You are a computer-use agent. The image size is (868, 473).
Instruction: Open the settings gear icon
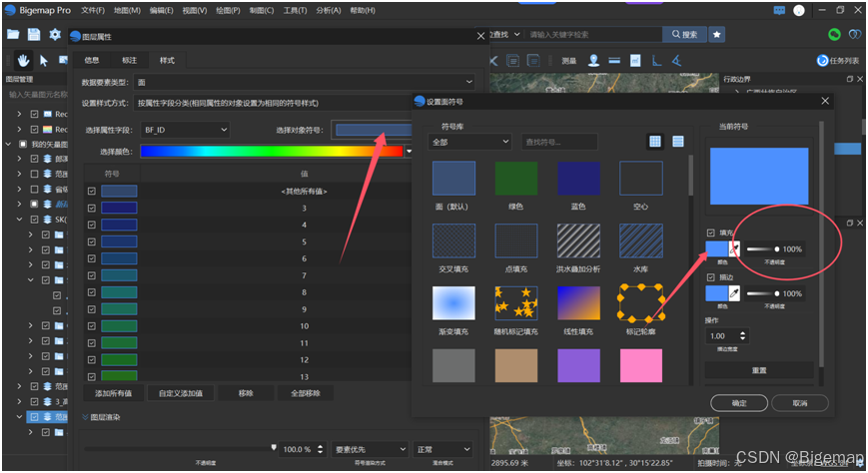55,34
